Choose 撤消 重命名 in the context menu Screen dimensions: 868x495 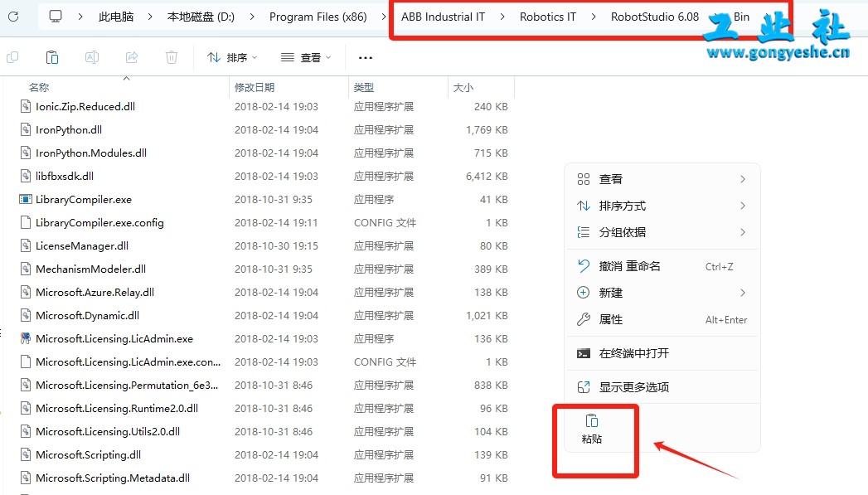662,266
